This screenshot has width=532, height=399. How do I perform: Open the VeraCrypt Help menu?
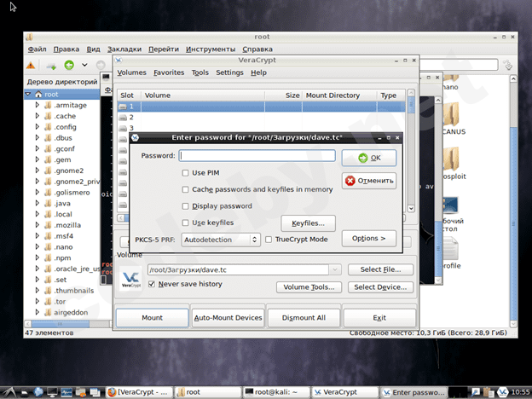[x=258, y=72]
